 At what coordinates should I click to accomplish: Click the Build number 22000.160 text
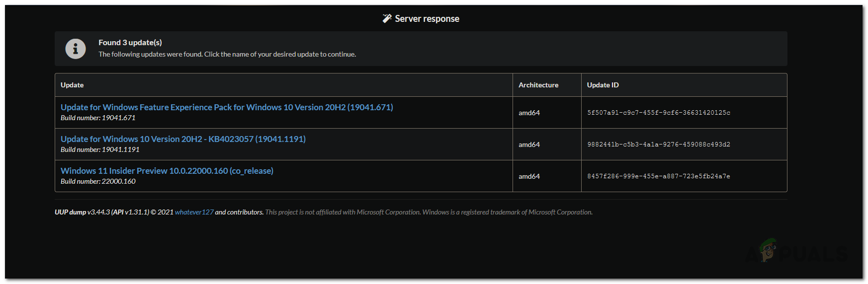(98, 181)
